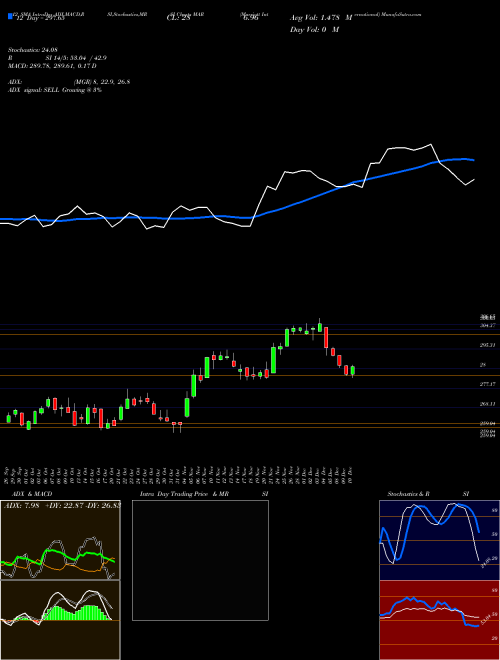The height and width of the screenshot is (660, 500).
Task: Select the 'Day Vol: 0 M' text
Action: pos(314,29)
